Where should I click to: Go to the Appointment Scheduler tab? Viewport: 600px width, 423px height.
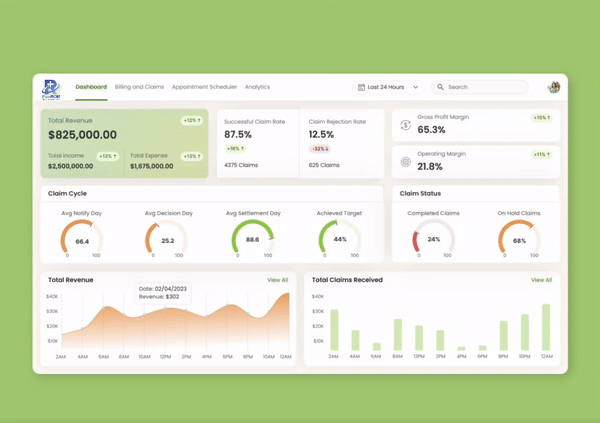204,87
